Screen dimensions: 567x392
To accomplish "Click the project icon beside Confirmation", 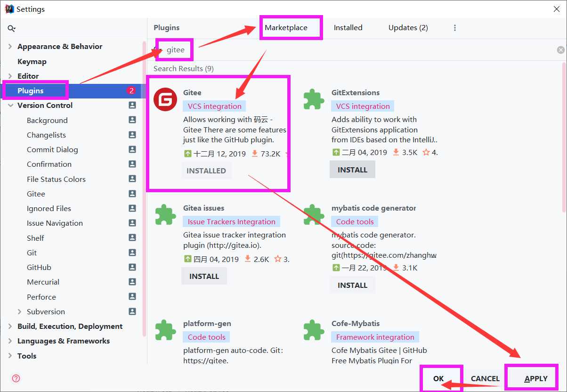I will tap(132, 164).
